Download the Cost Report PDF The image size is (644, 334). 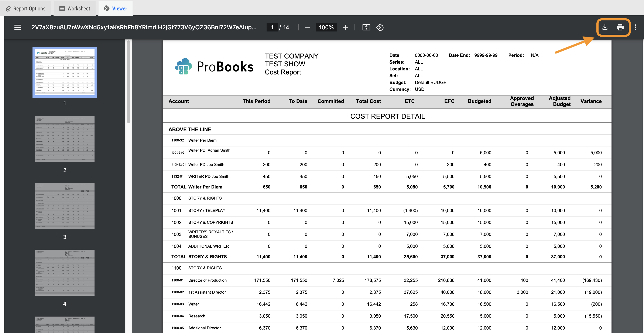coord(605,27)
